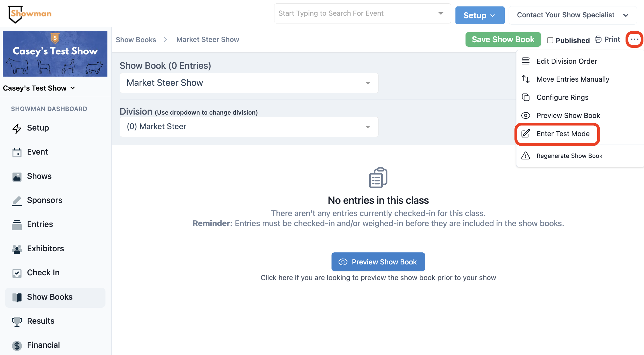Click the Check In checkbox icon

pyautogui.click(x=17, y=273)
